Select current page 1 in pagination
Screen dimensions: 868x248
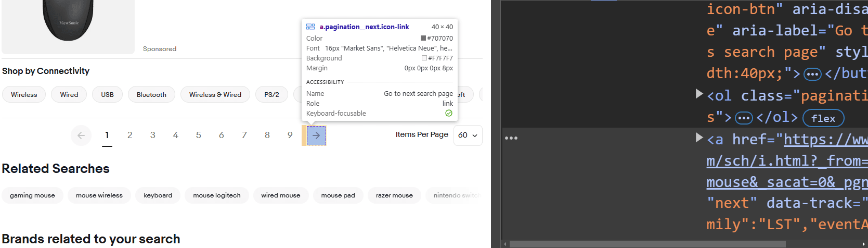[x=107, y=135]
